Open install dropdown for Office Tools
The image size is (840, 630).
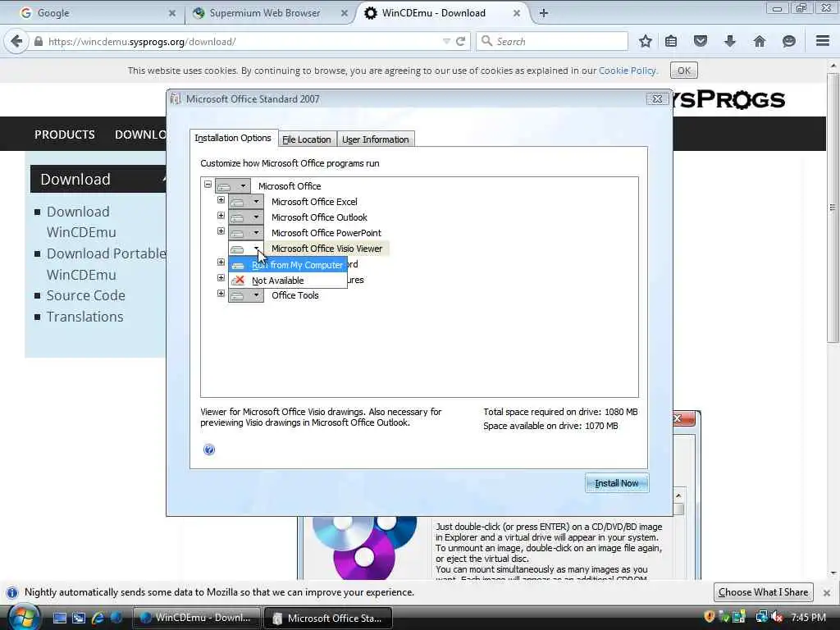point(246,295)
